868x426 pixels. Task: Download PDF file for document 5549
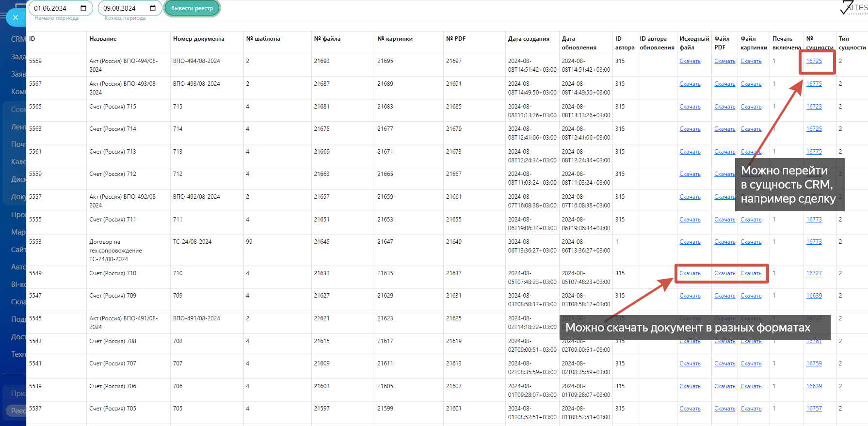pos(724,273)
